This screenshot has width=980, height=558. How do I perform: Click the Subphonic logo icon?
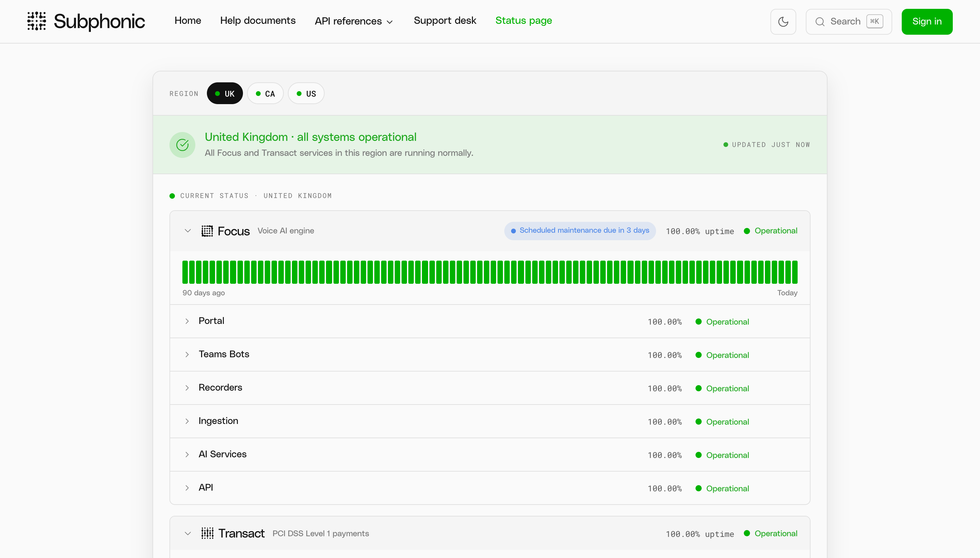click(x=37, y=21)
